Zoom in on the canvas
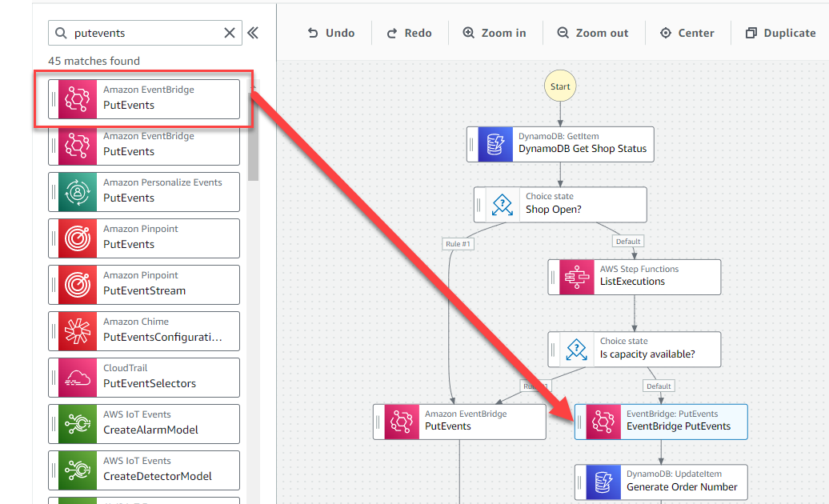829x504 pixels. click(x=495, y=33)
